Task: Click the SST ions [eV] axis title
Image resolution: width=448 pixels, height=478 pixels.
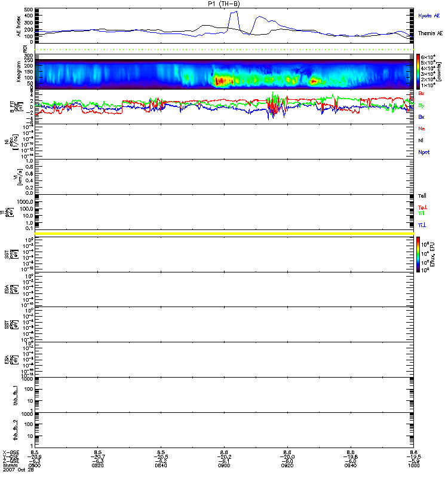Action: tap(11, 255)
